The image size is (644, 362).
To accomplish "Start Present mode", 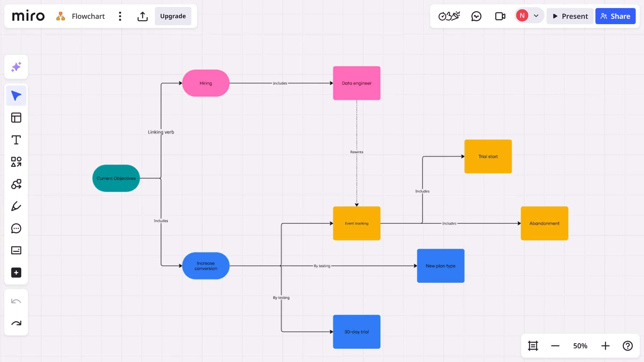I will tap(570, 16).
